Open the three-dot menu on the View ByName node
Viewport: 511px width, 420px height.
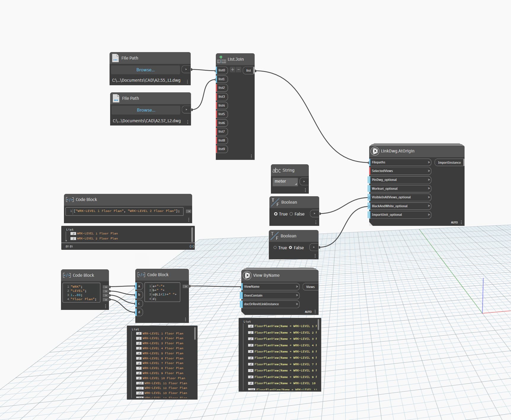[x=315, y=312]
